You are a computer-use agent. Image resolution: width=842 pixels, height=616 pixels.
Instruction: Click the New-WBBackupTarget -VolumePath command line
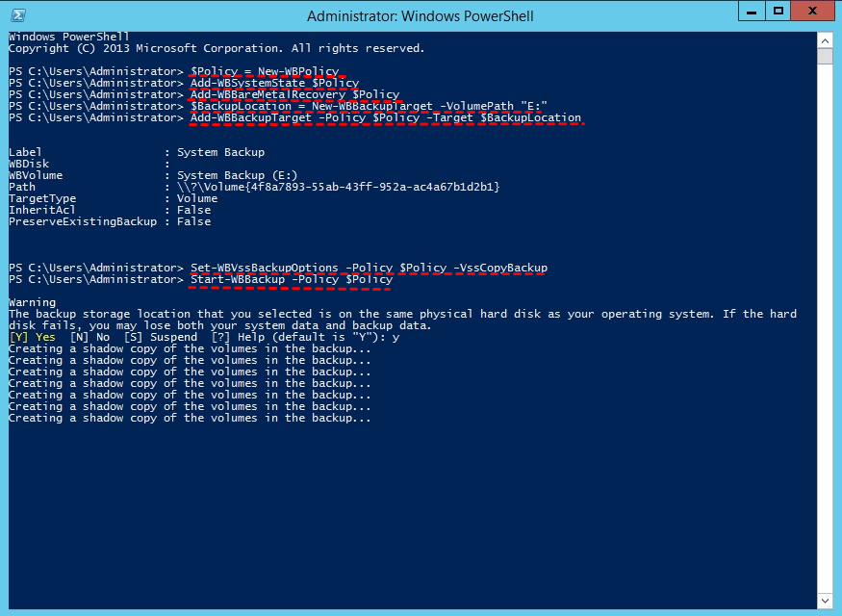[x=369, y=106]
